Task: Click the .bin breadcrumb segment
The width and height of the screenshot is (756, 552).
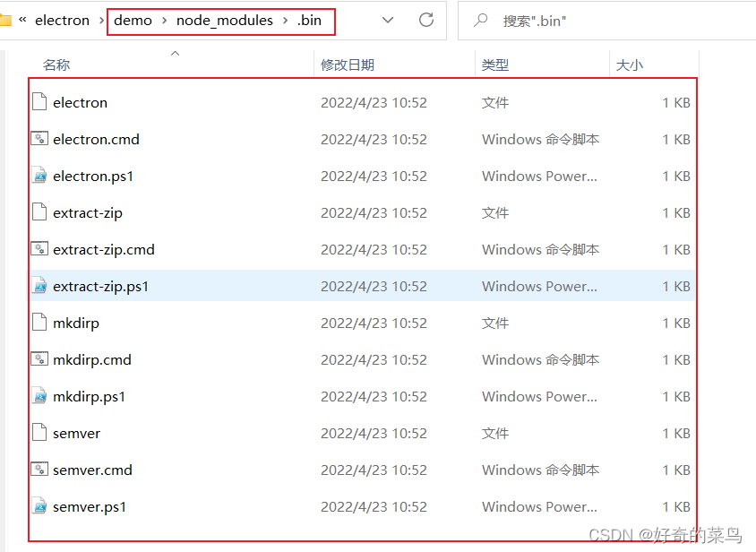Action: 309,21
